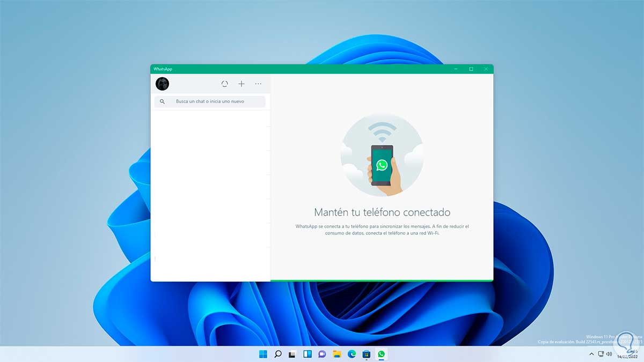
Task: Open File Explorer from the taskbar
Action: point(337,354)
